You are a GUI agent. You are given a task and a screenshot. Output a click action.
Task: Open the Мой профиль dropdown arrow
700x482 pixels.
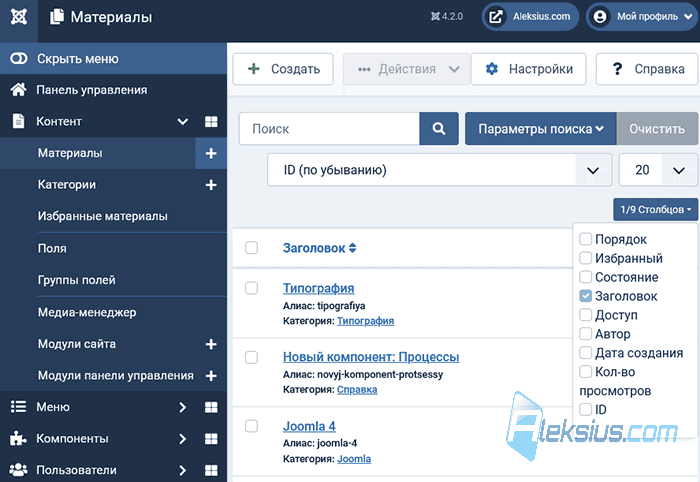point(688,17)
